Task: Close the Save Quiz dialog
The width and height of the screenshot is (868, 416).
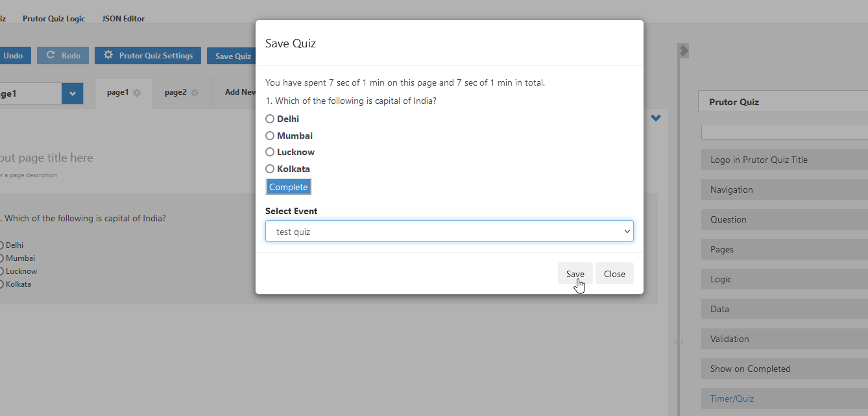Action: coord(614,274)
